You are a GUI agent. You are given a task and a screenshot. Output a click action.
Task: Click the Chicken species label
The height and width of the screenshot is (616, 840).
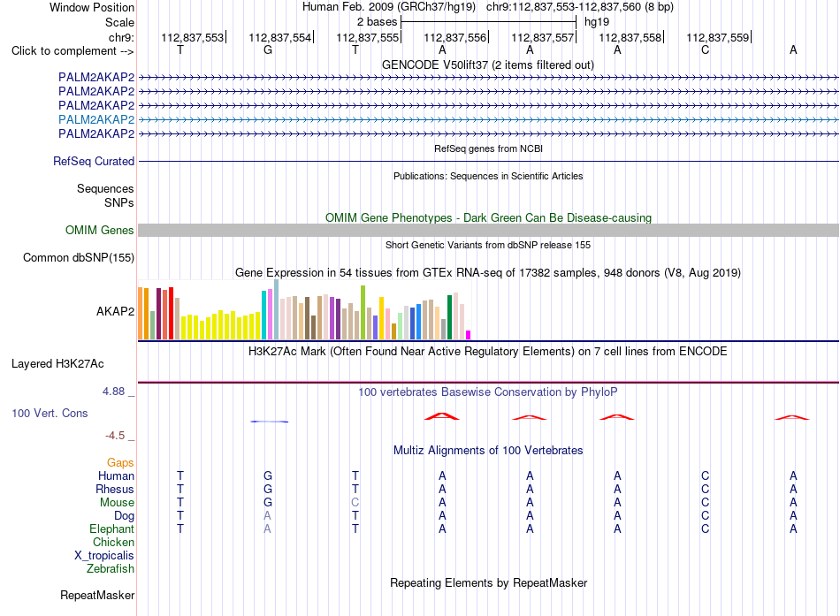pyautogui.click(x=113, y=542)
